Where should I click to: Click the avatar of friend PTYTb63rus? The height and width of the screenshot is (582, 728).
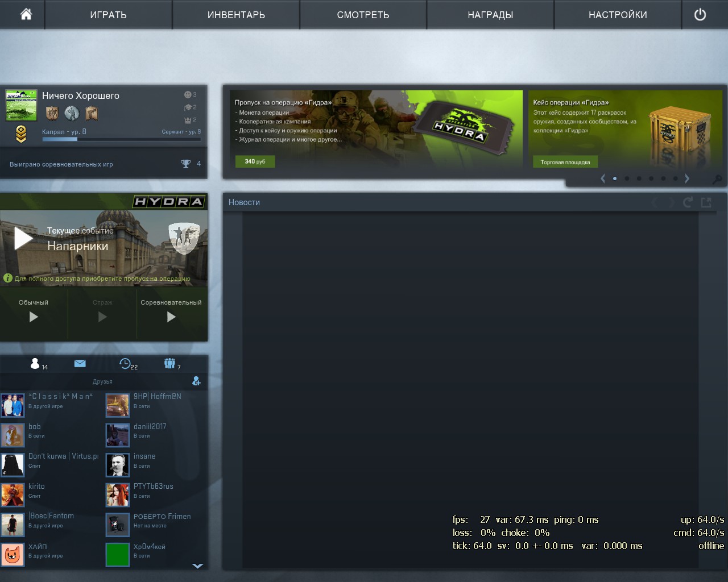click(x=118, y=494)
